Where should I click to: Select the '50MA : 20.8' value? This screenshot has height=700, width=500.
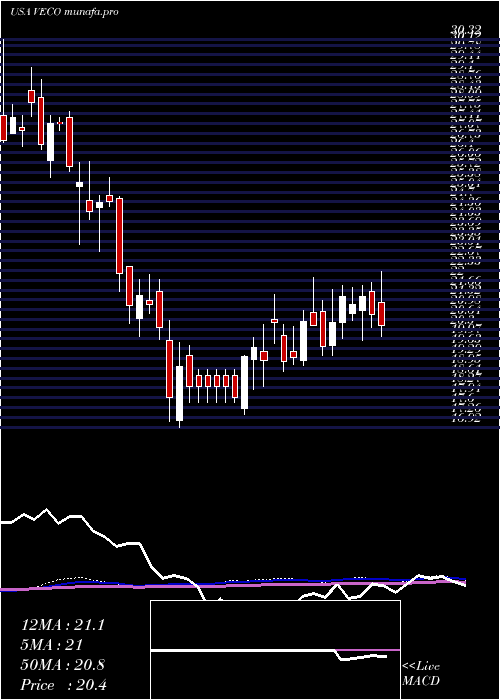63,665
